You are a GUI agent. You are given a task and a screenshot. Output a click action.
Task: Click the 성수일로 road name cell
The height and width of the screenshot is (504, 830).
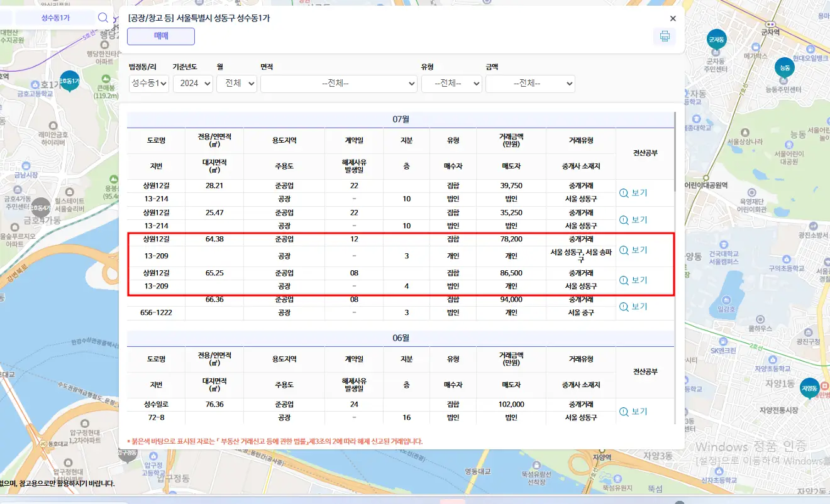(156, 404)
